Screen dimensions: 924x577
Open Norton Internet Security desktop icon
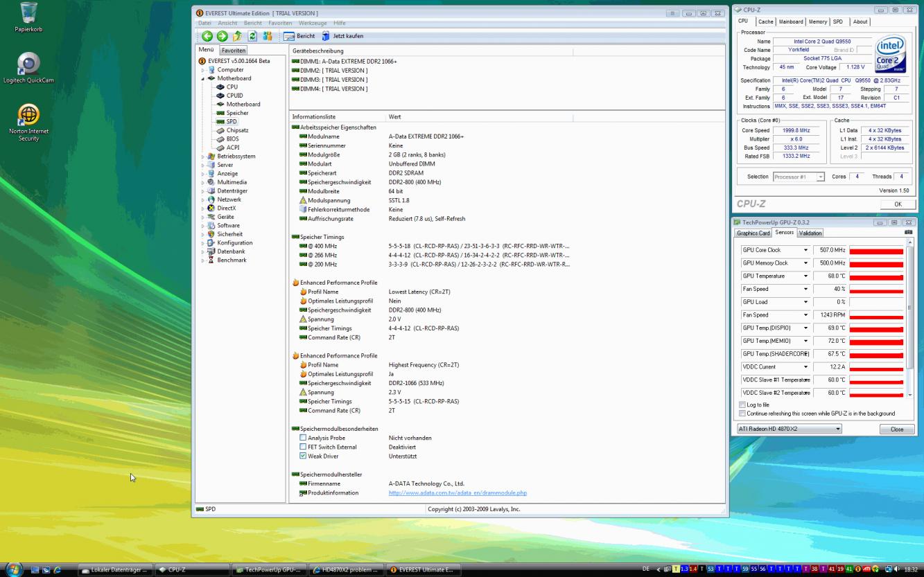(28, 123)
